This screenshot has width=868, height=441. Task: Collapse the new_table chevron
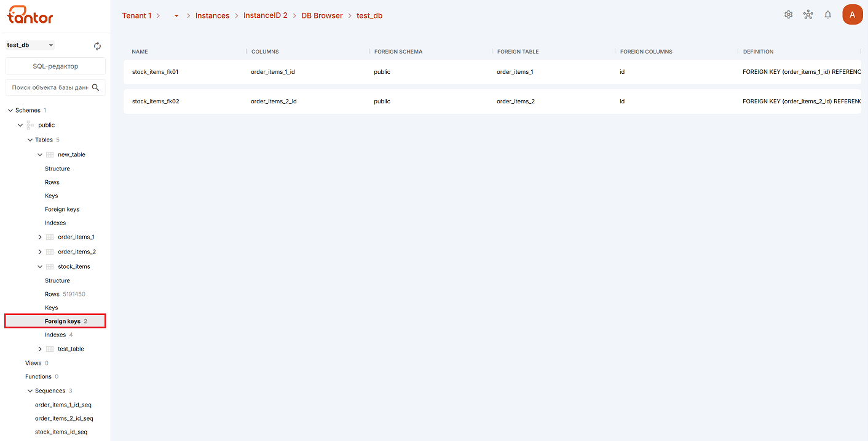pos(40,155)
